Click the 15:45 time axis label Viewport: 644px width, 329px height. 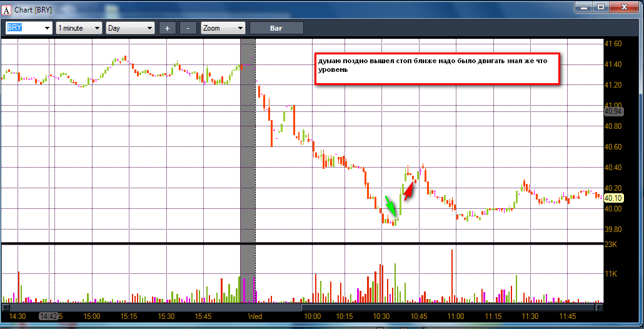coord(203,316)
